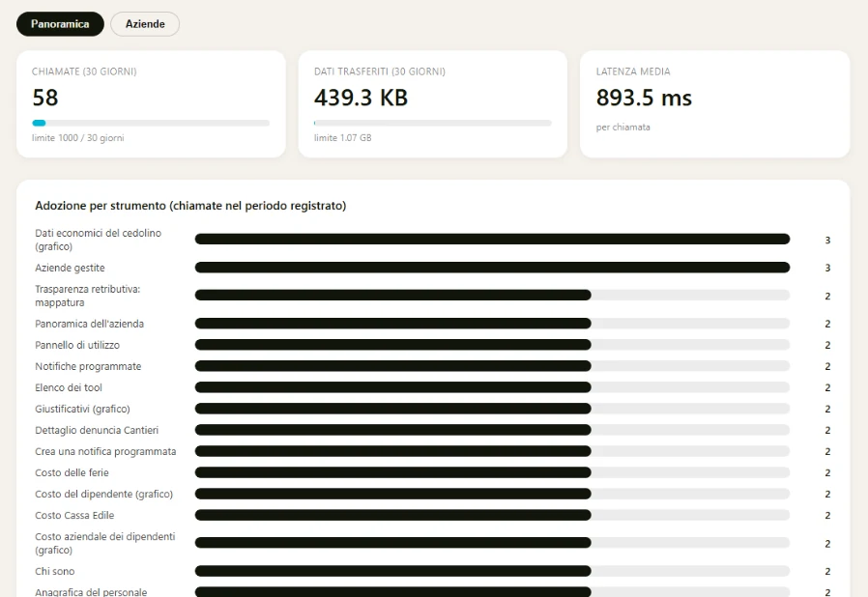Click the 'LATENZA MEDIA' card title

[x=633, y=71]
